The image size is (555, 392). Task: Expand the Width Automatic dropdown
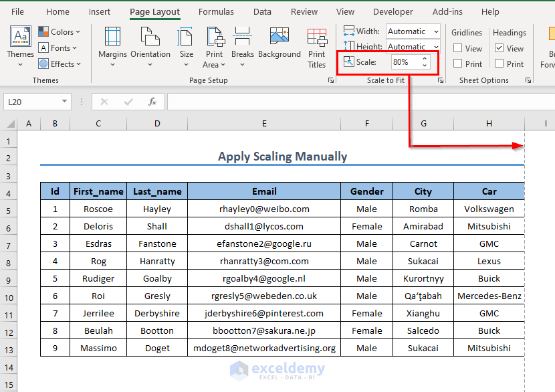point(435,31)
